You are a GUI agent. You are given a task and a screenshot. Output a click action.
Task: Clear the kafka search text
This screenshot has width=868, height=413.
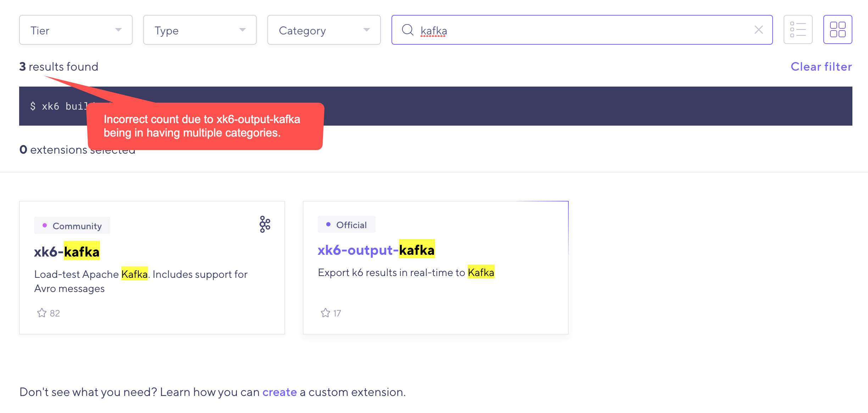[758, 30]
